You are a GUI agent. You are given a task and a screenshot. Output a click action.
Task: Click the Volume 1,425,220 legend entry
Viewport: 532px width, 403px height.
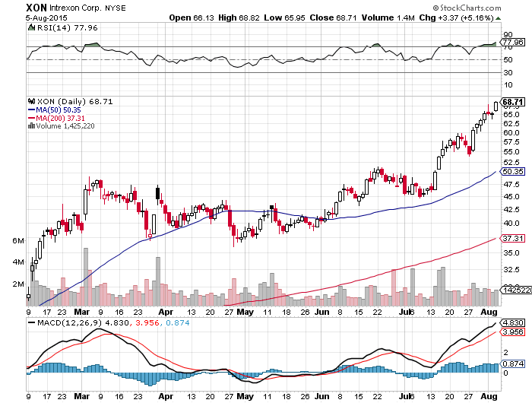[x=65, y=126]
